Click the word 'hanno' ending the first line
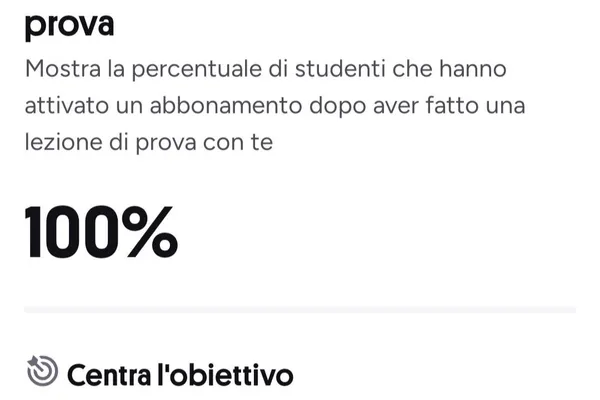Viewport: 600px width, 400px height. point(473,69)
